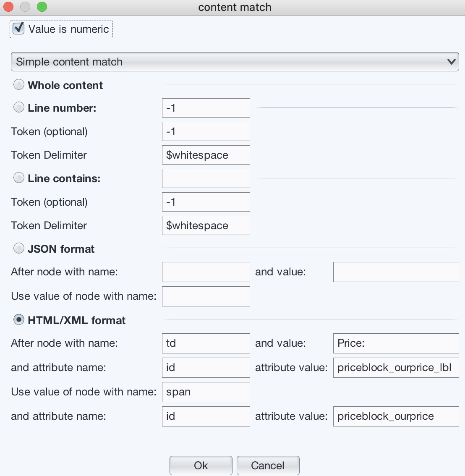
Task: Click the first Token Delimiter field
Action: 206,155
